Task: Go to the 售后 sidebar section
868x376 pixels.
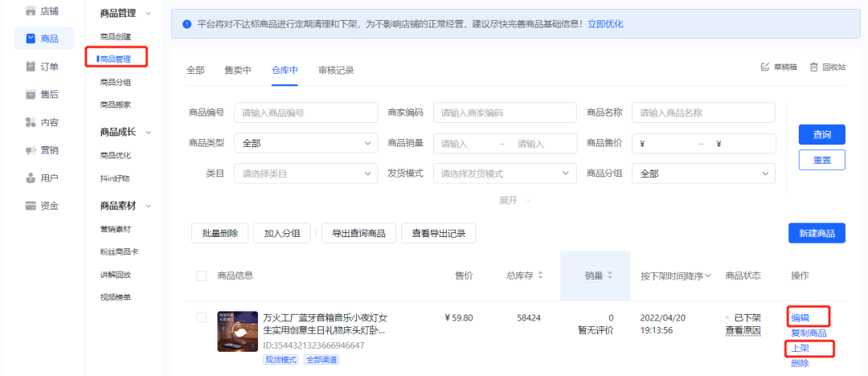Action: pos(43,95)
